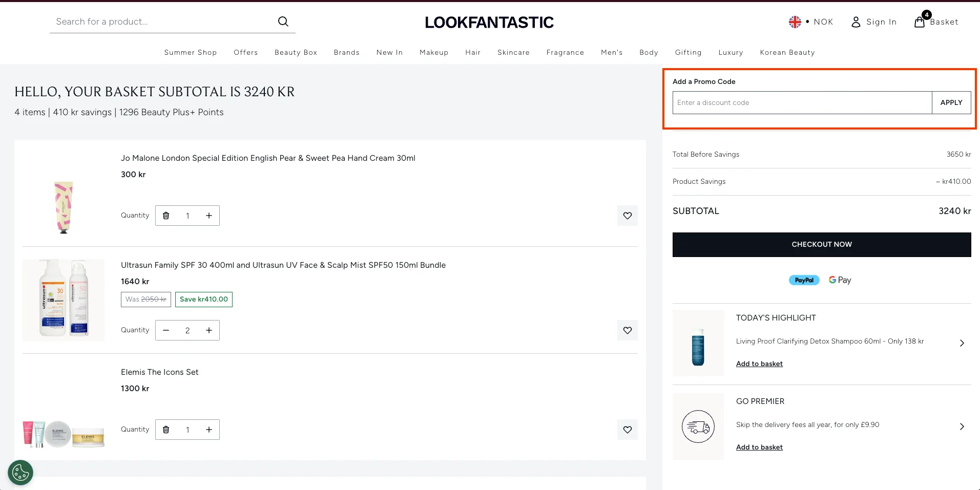The image size is (980, 490).
Task: Click the CHECKOUT NOW button
Action: tap(822, 245)
